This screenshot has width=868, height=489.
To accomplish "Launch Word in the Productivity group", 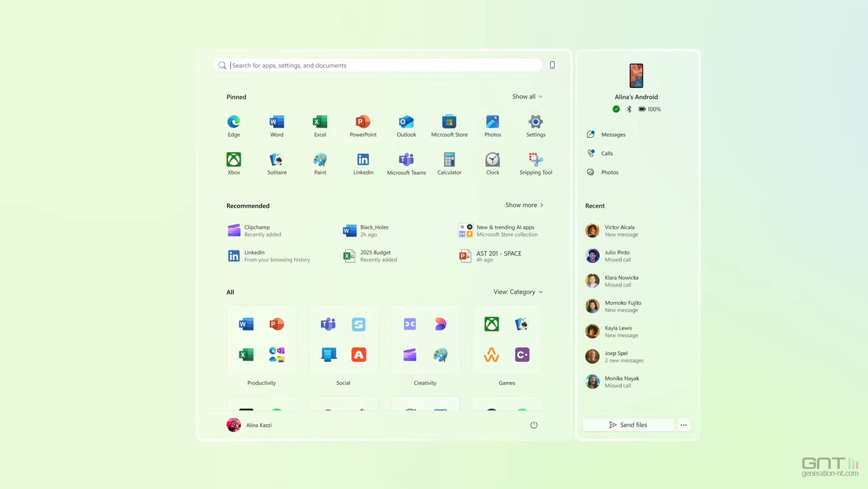I will click(246, 324).
